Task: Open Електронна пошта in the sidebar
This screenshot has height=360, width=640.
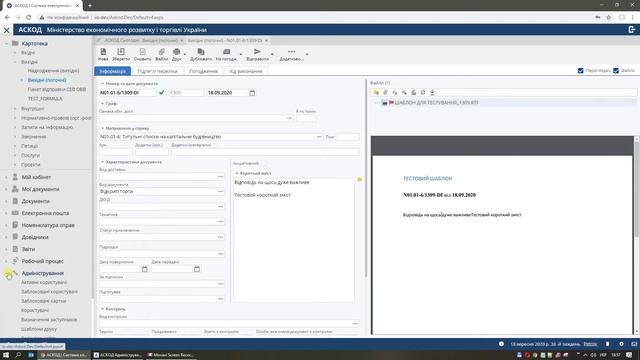Action: point(45,213)
